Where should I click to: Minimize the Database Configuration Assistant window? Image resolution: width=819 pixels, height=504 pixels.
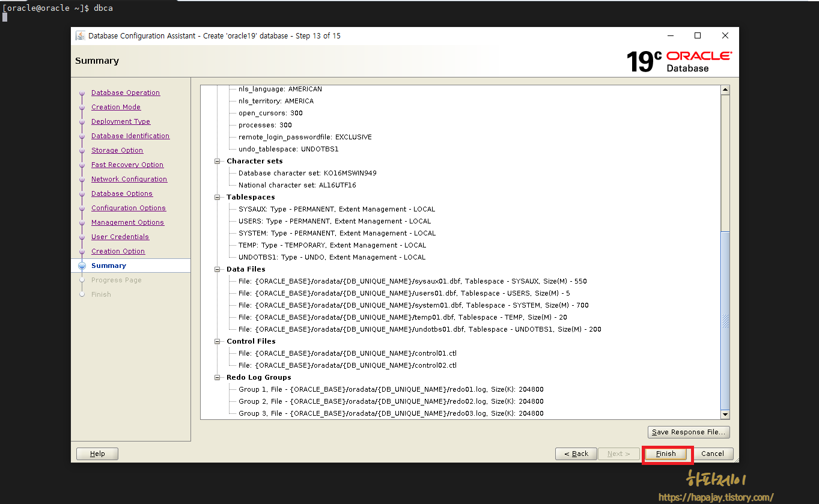(x=670, y=35)
